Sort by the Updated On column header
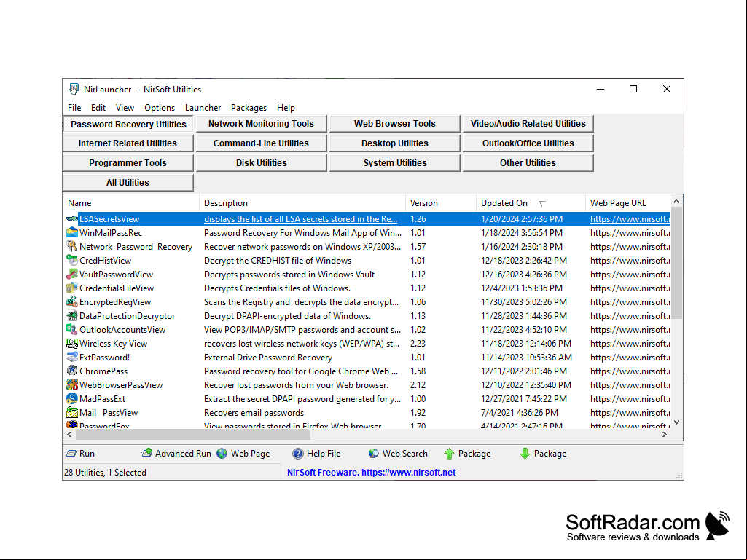The height and width of the screenshot is (560, 747). tap(531, 203)
